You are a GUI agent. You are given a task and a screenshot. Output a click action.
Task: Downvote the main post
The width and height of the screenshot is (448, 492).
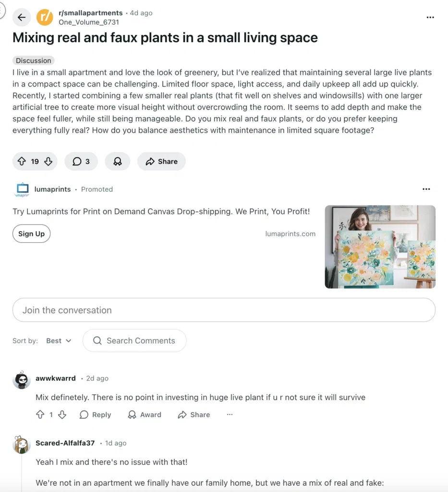point(48,161)
